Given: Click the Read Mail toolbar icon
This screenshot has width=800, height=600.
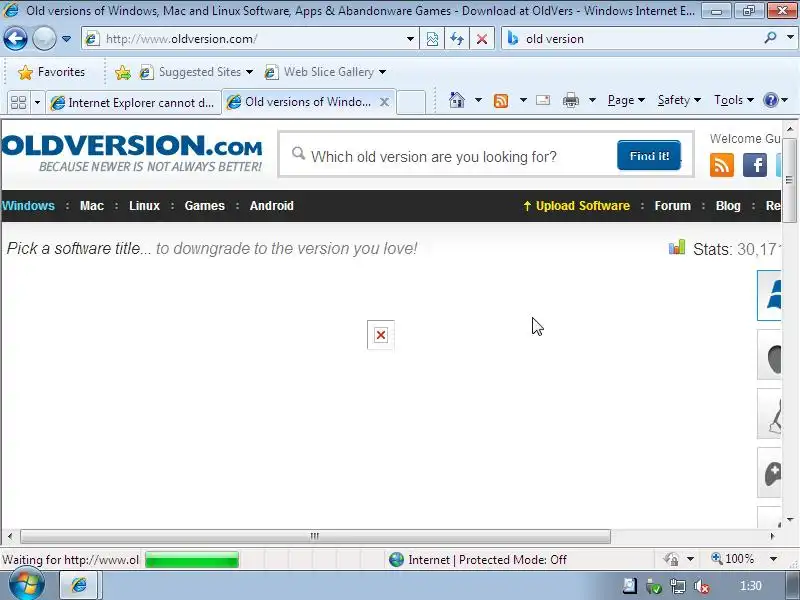Looking at the screenshot, I should tap(543, 100).
